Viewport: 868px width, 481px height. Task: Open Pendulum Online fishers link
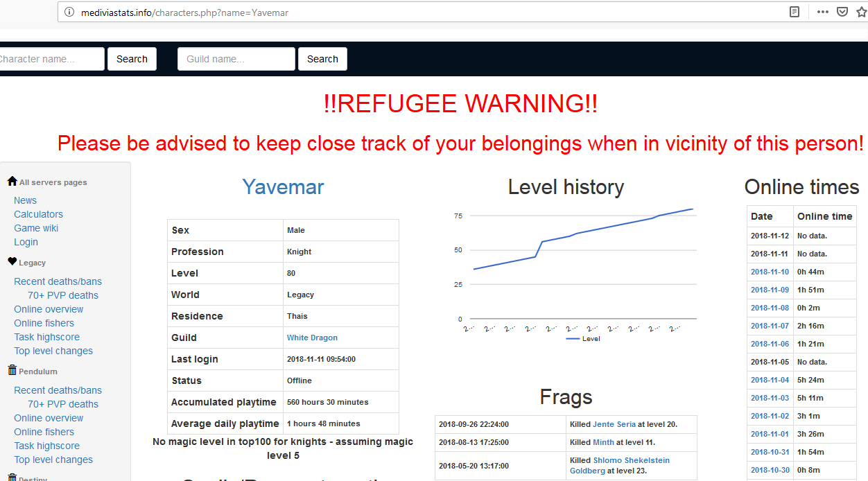pos(44,432)
